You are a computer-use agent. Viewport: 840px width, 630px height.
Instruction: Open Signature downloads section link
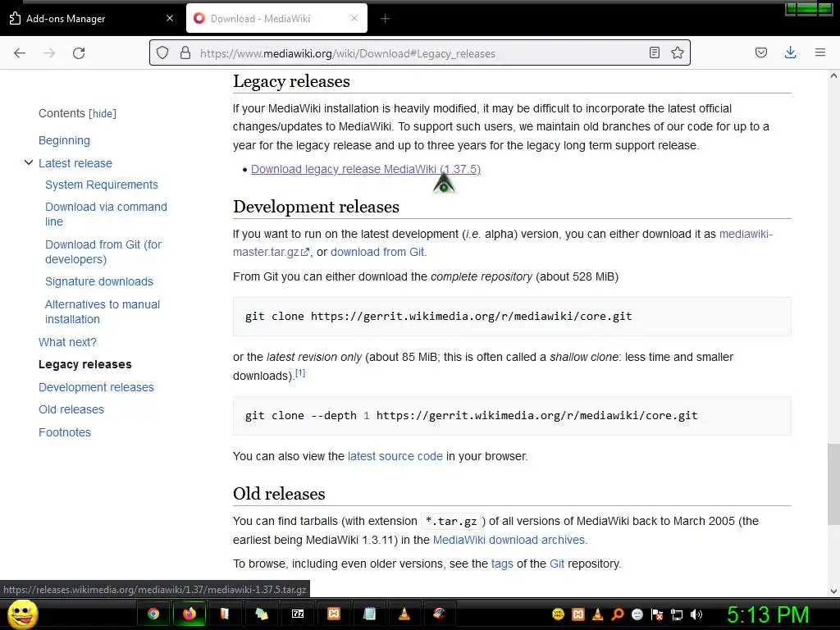[99, 282]
